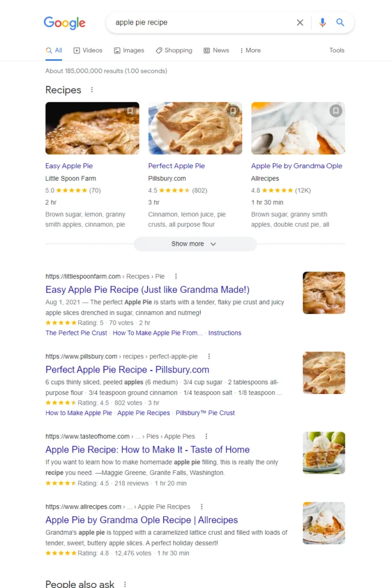Save the Perfect Apple Pie recipe card

[x=233, y=110]
